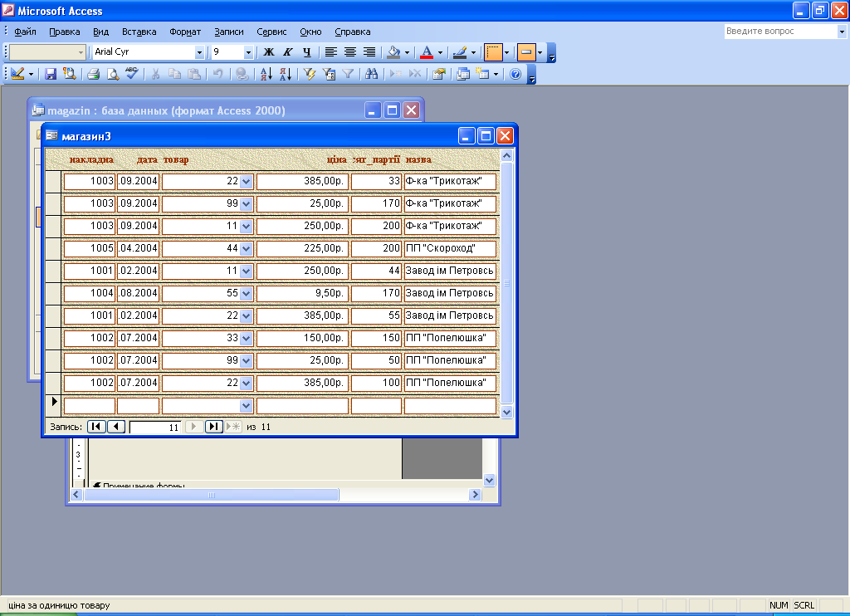The height and width of the screenshot is (616, 850).
Task: Open the Сервис menu
Action: (x=271, y=32)
